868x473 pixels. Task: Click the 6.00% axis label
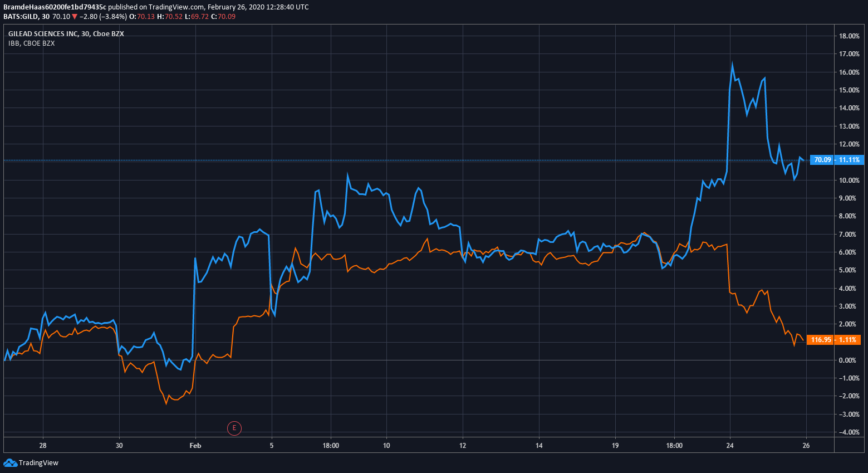click(847, 252)
